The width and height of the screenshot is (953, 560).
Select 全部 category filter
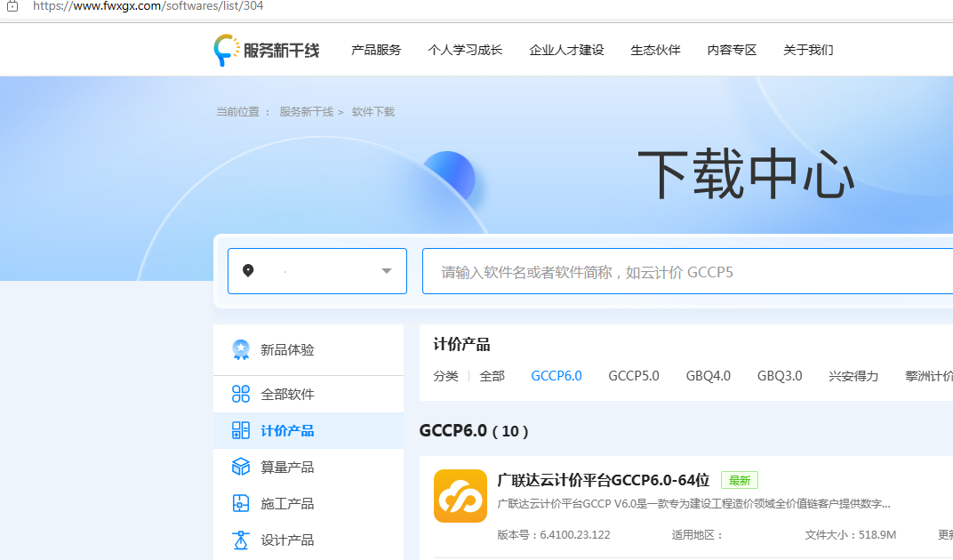tap(492, 376)
